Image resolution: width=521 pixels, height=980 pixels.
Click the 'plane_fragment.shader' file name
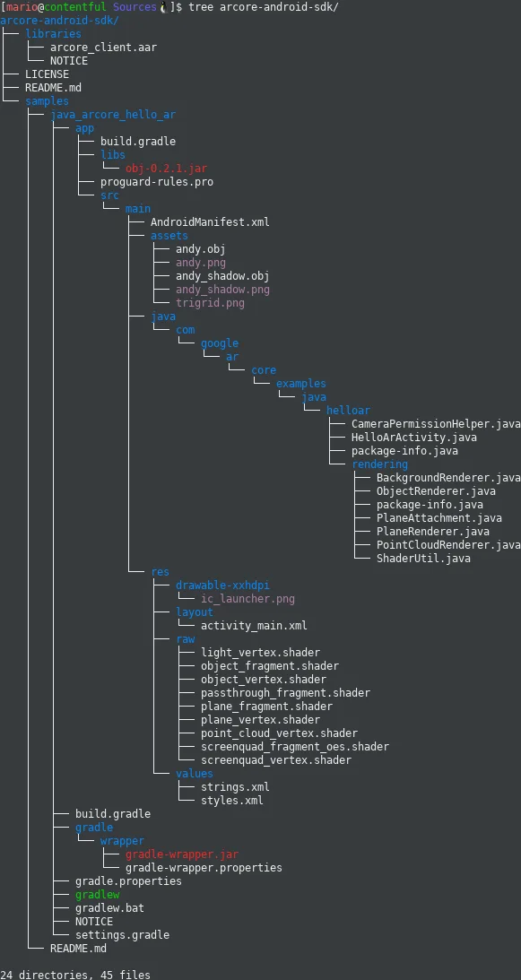point(266,707)
